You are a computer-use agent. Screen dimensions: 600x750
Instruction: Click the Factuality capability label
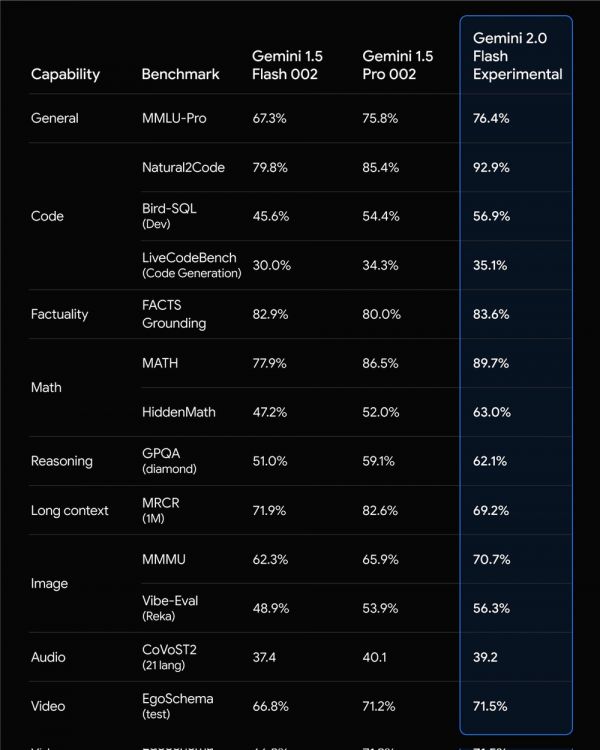pos(59,314)
